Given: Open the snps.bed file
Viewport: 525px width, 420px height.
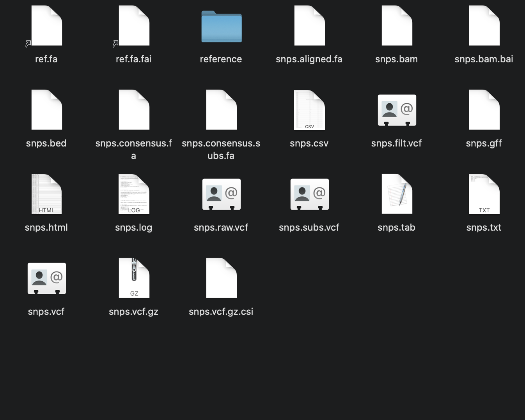Looking at the screenshot, I should (x=46, y=109).
